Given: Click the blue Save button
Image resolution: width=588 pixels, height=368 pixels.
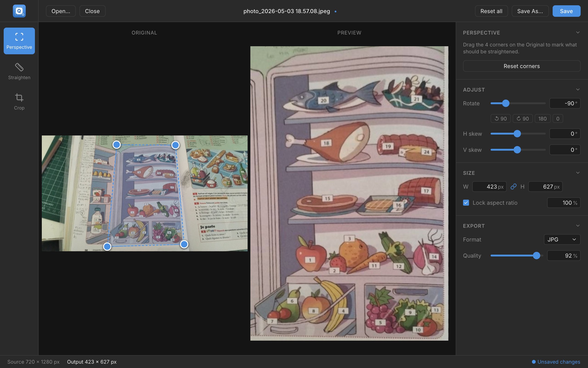Looking at the screenshot, I should [x=566, y=11].
